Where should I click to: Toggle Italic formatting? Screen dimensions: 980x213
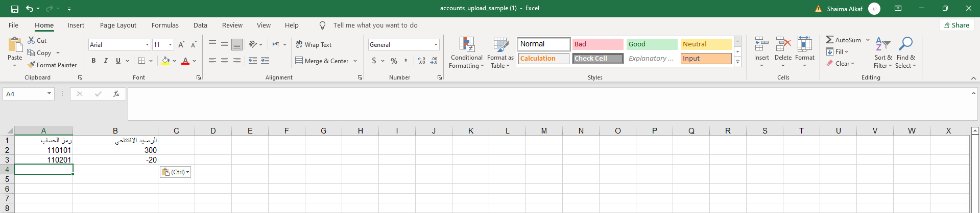(x=106, y=61)
